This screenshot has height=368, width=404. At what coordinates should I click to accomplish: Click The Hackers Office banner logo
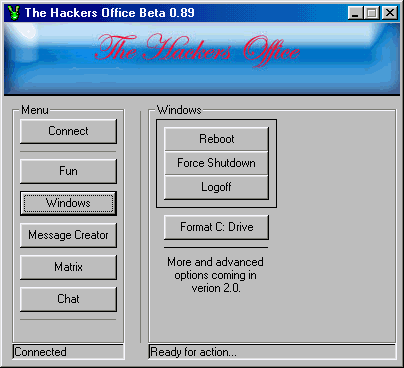(197, 51)
